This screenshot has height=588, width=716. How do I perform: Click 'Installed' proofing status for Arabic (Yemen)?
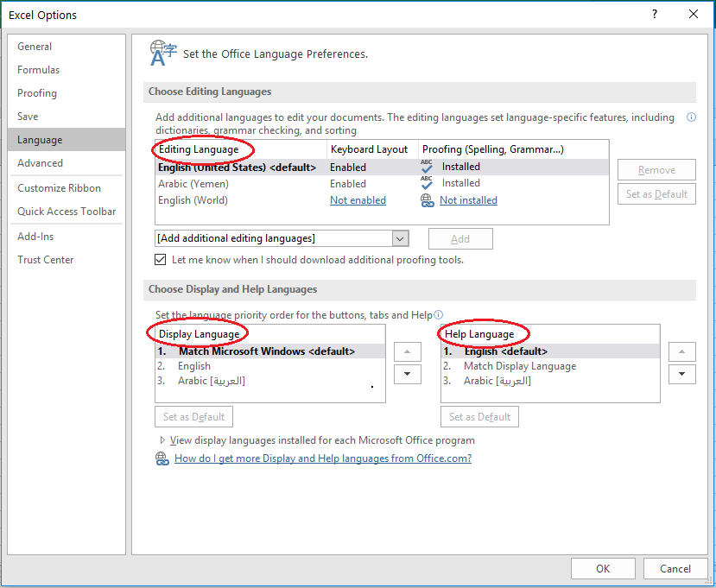[460, 183]
